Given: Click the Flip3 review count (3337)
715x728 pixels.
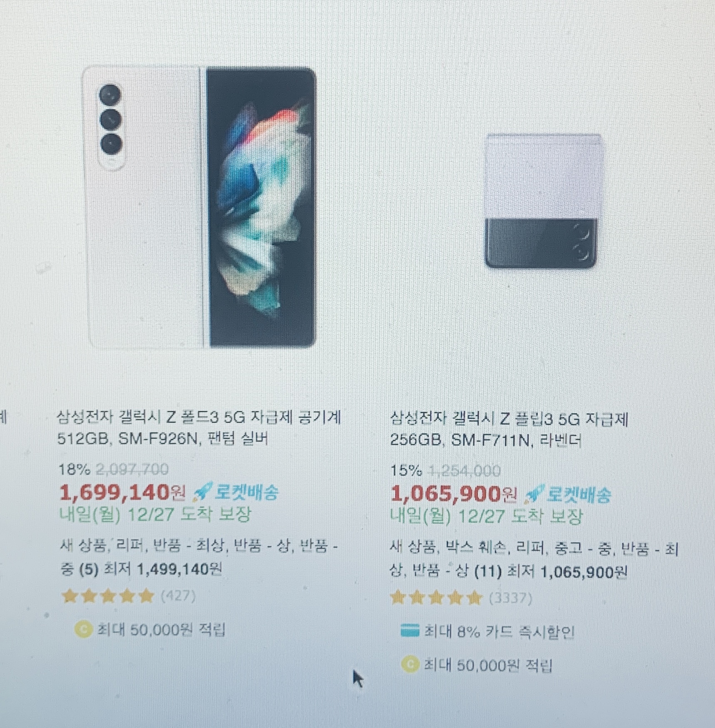Looking at the screenshot, I should [x=510, y=598].
